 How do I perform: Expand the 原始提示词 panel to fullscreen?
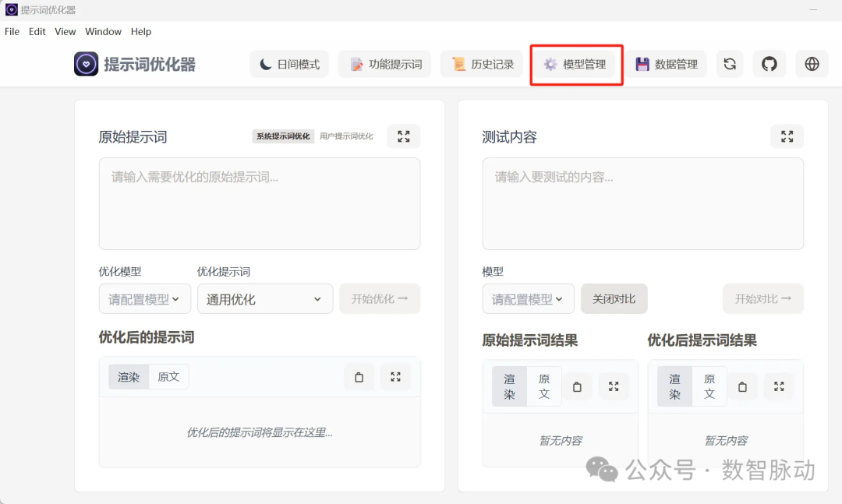(x=403, y=136)
